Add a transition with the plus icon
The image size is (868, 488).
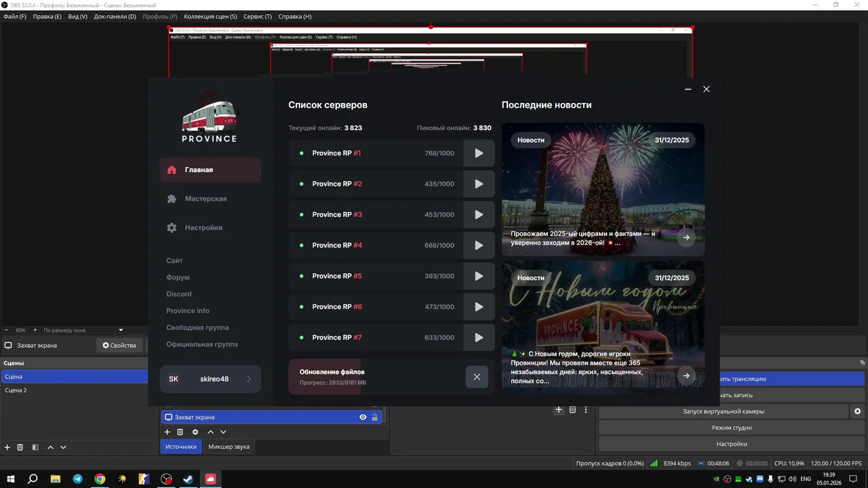(559, 410)
